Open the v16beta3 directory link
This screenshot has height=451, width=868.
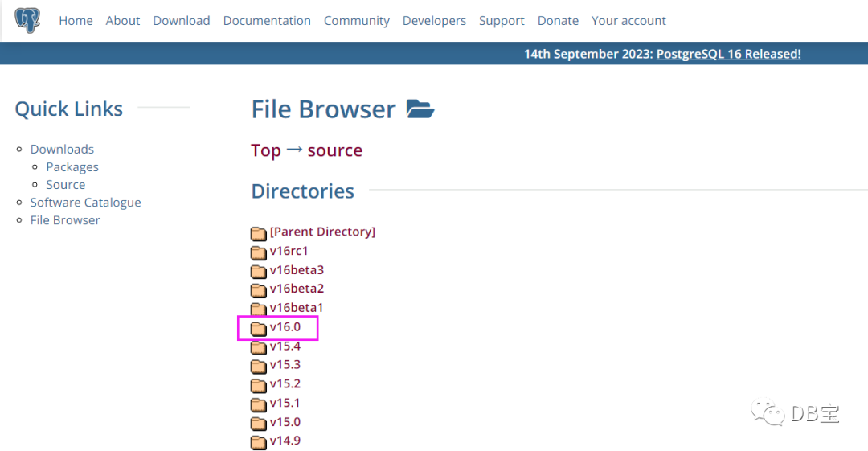point(297,270)
